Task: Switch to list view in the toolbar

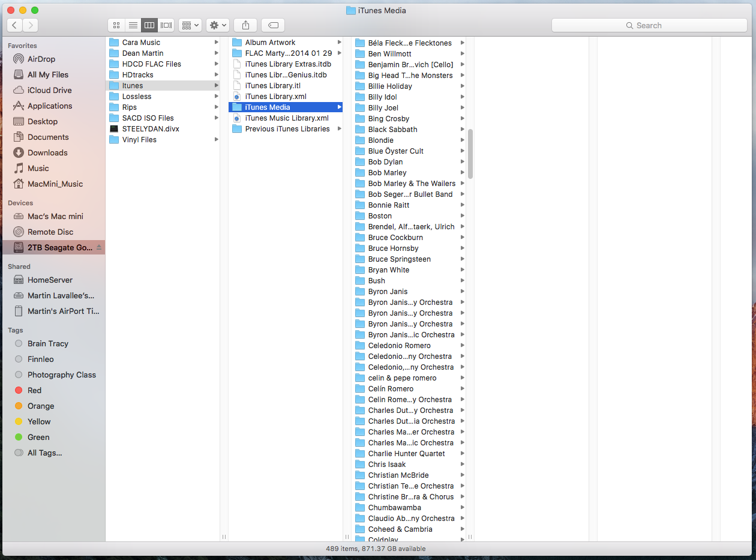Action: [x=133, y=25]
